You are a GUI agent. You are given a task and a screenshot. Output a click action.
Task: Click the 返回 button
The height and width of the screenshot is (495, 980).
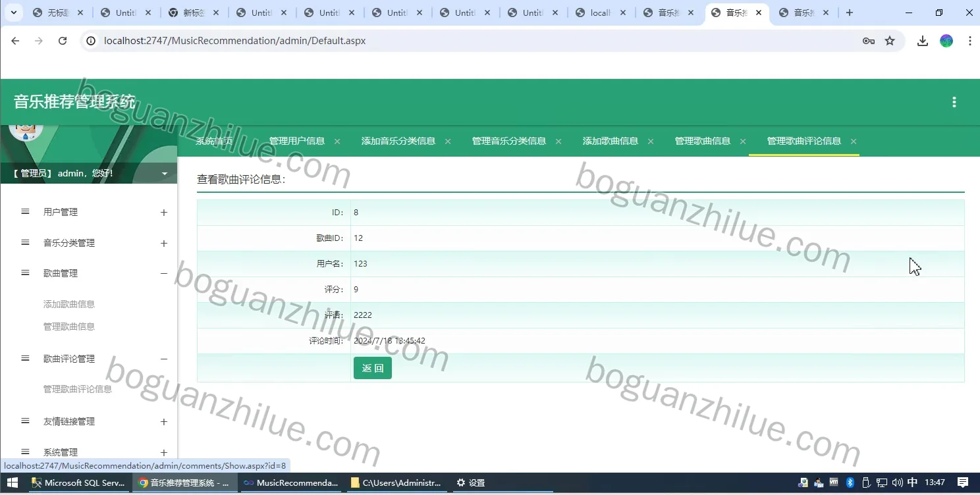pos(373,368)
